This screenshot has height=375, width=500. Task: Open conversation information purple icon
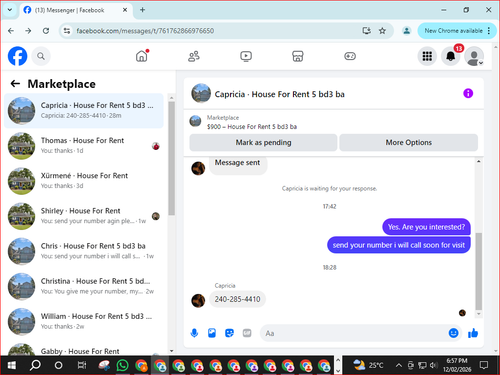(468, 93)
